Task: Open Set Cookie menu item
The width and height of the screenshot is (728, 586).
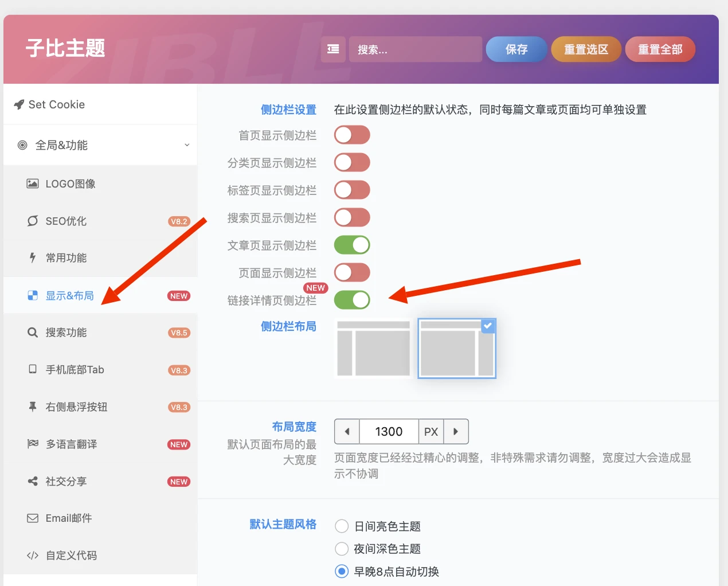Action: 100,104
